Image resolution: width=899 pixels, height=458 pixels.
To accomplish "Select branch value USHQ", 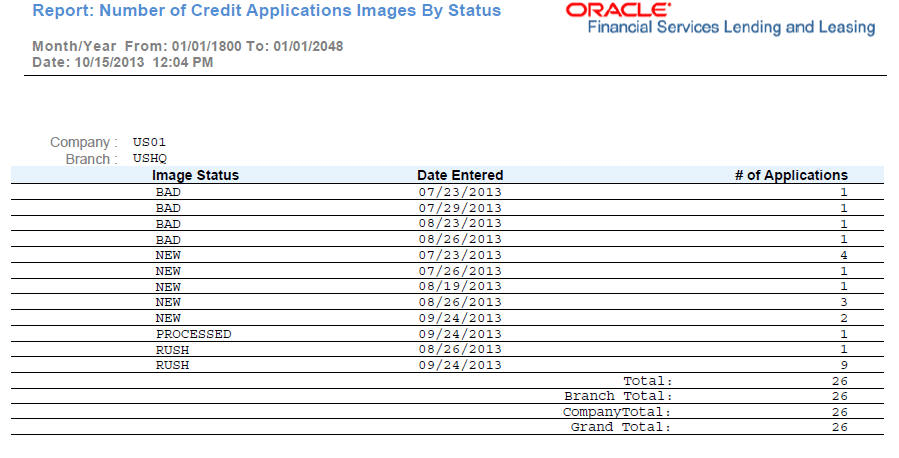I will (x=150, y=158).
